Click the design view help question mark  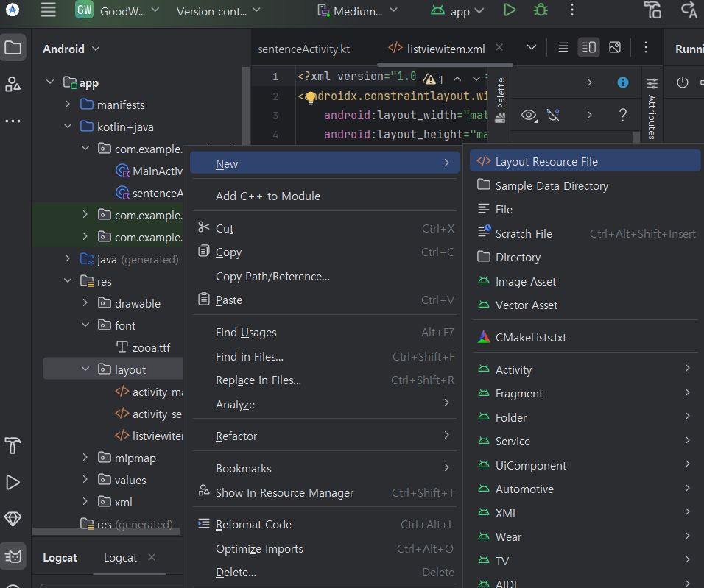623,115
